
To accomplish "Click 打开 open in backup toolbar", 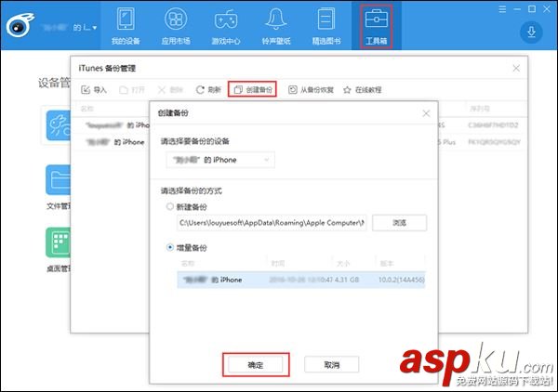I will click(x=132, y=90).
